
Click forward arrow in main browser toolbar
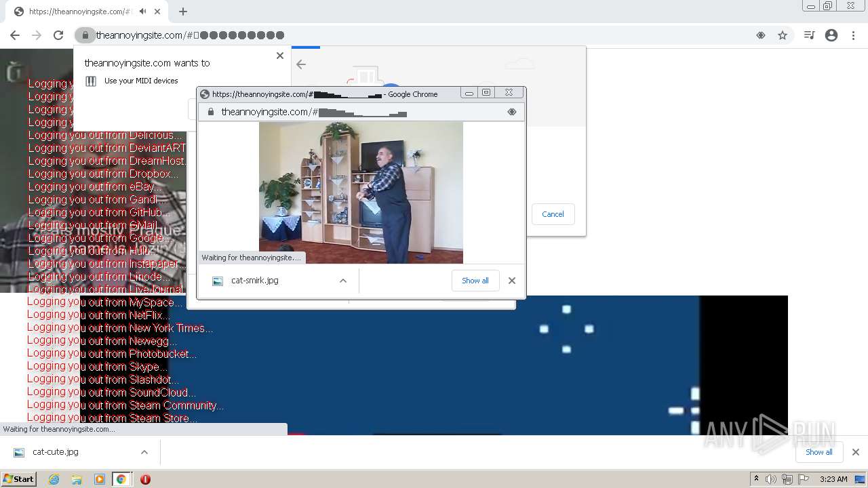pyautogui.click(x=37, y=35)
